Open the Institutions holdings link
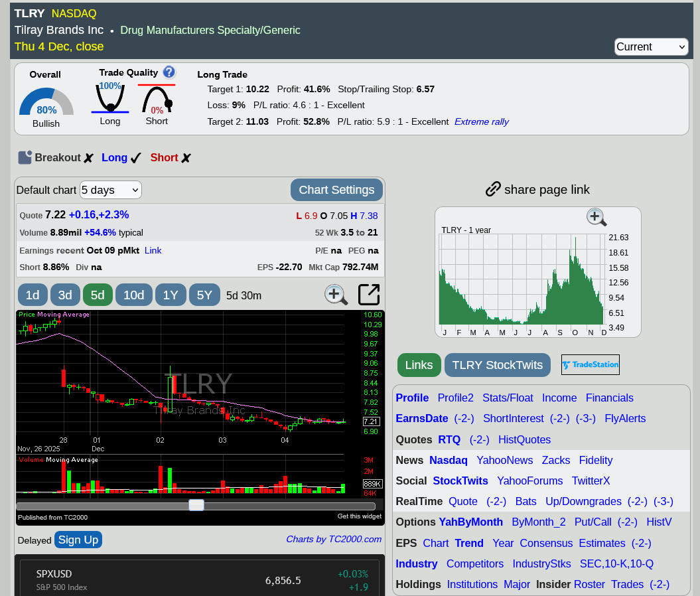 (472, 585)
